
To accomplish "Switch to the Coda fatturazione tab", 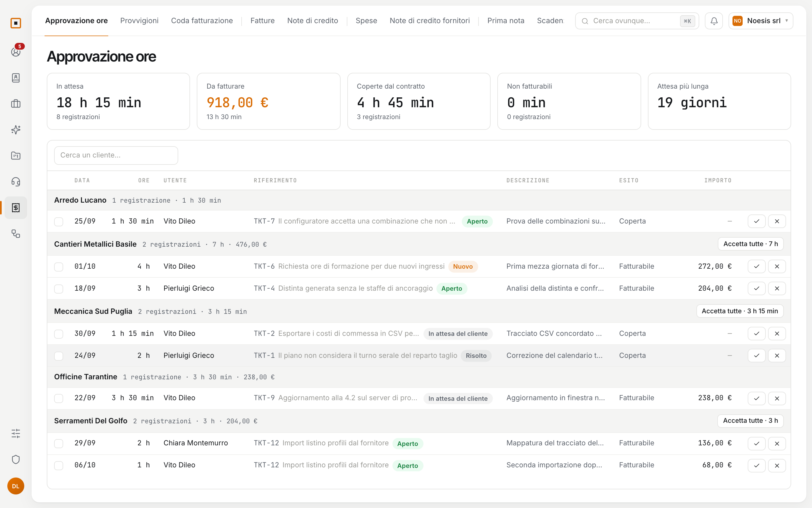I will (202, 21).
